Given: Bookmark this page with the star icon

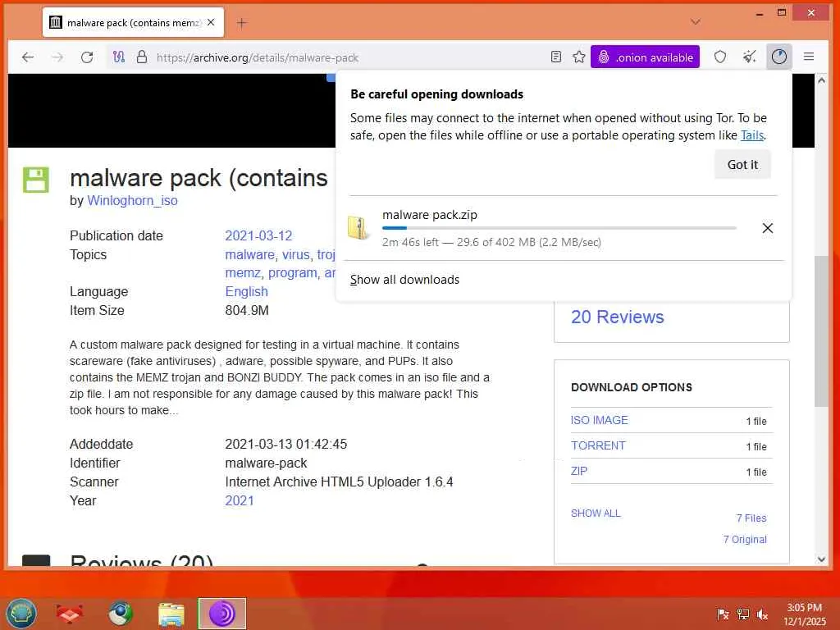Looking at the screenshot, I should pyautogui.click(x=578, y=57).
